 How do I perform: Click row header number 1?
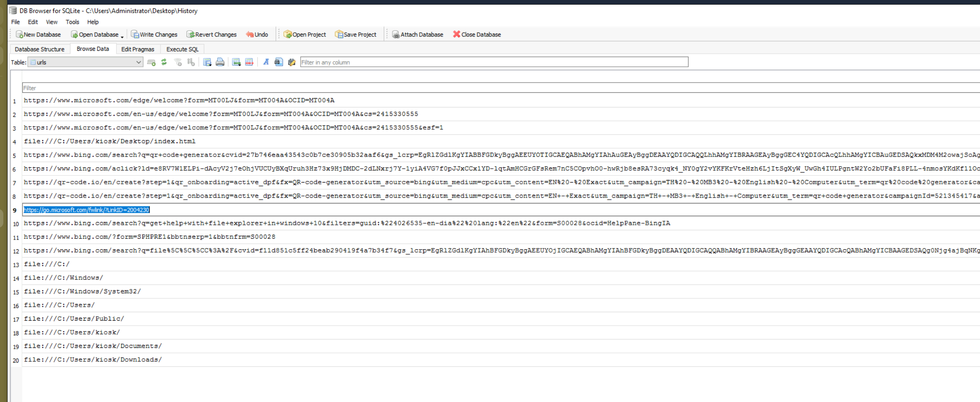click(16, 101)
